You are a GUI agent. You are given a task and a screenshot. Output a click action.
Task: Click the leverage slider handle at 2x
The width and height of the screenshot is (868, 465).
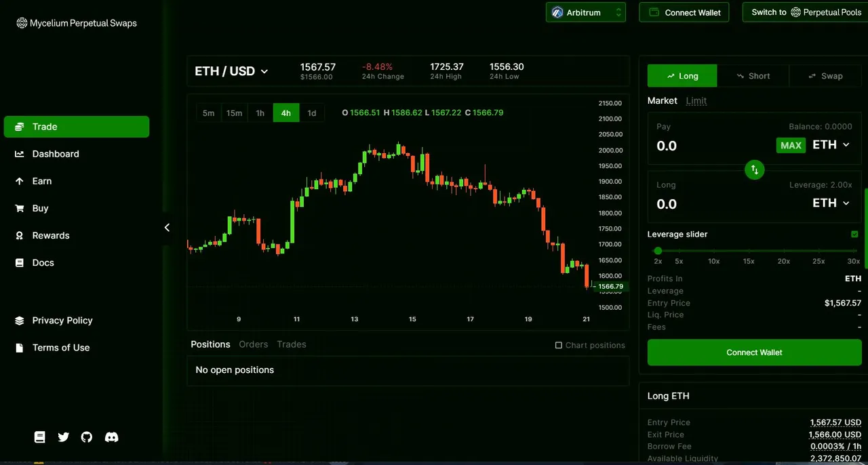[x=658, y=251]
